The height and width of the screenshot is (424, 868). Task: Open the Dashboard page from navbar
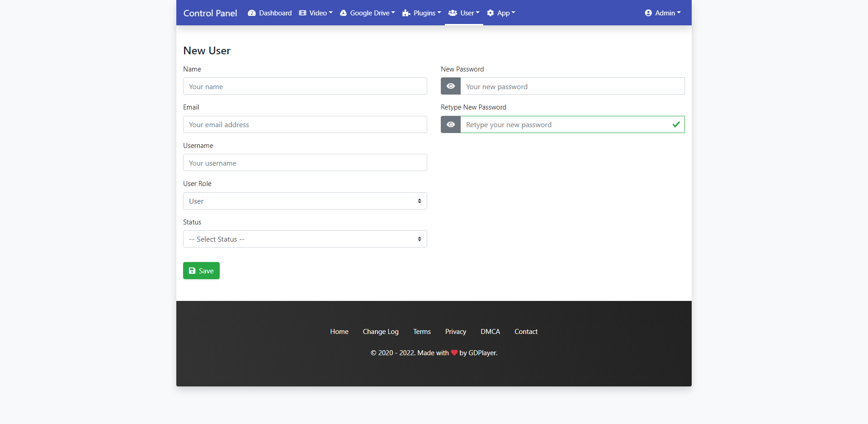point(270,13)
